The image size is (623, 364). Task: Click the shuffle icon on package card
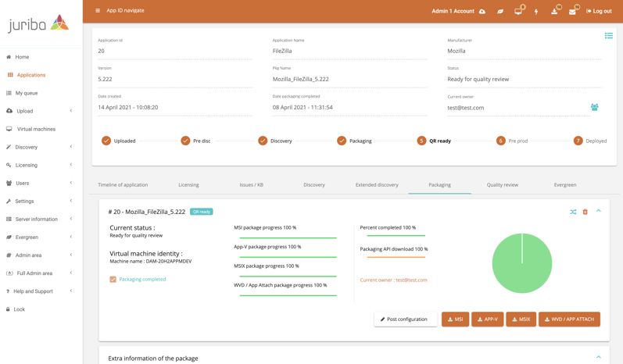point(573,212)
